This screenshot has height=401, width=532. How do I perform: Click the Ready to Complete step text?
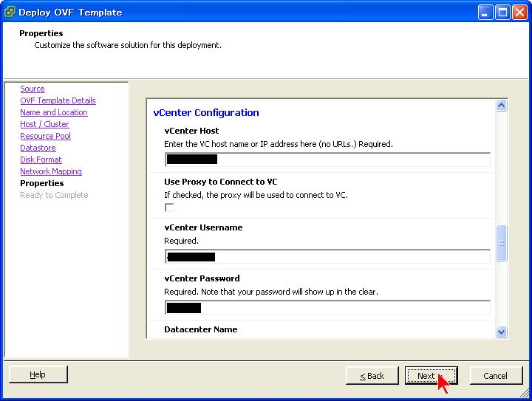(54, 195)
